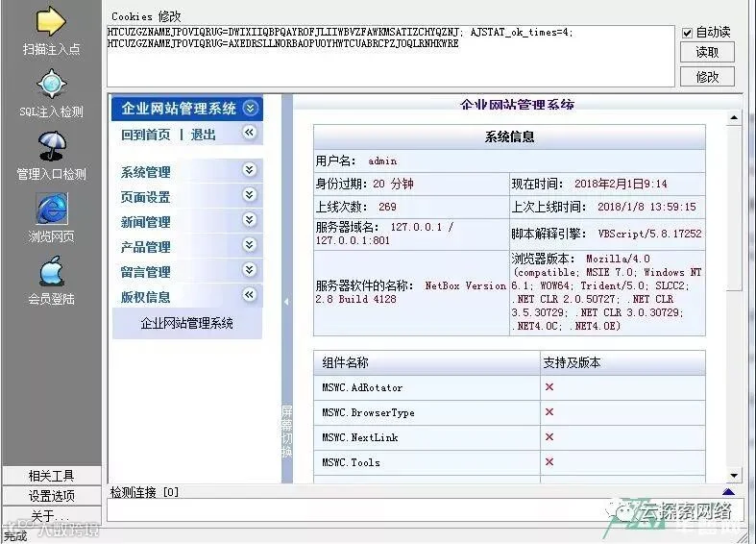Image resolution: width=756 pixels, height=544 pixels.
Task: Click the 上线次数 value 269
Action: point(388,207)
